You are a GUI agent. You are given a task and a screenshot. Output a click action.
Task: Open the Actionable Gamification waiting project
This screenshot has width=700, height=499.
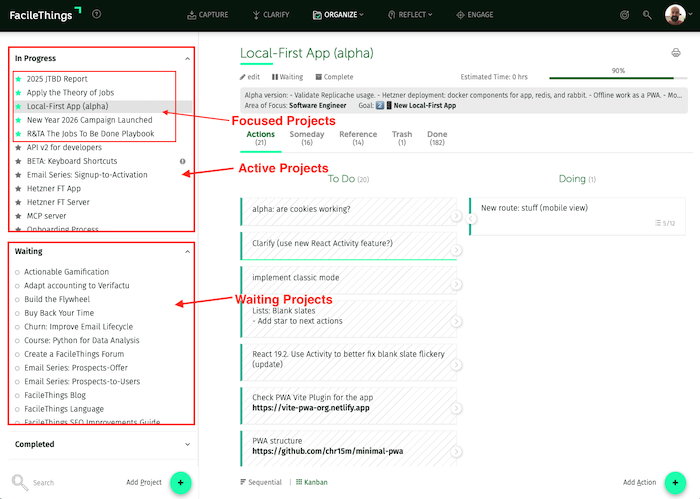pyautogui.click(x=67, y=272)
